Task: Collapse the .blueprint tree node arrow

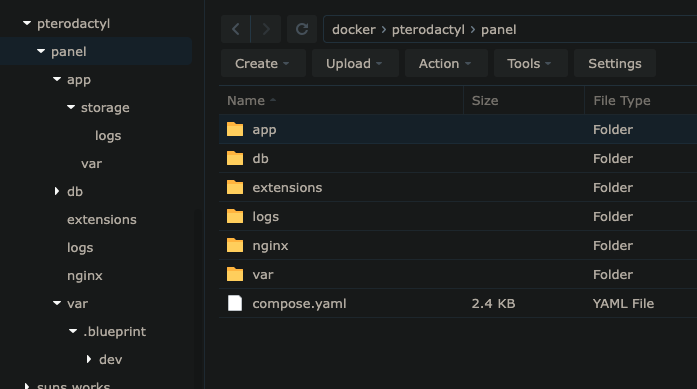Action: click(x=73, y=331)
